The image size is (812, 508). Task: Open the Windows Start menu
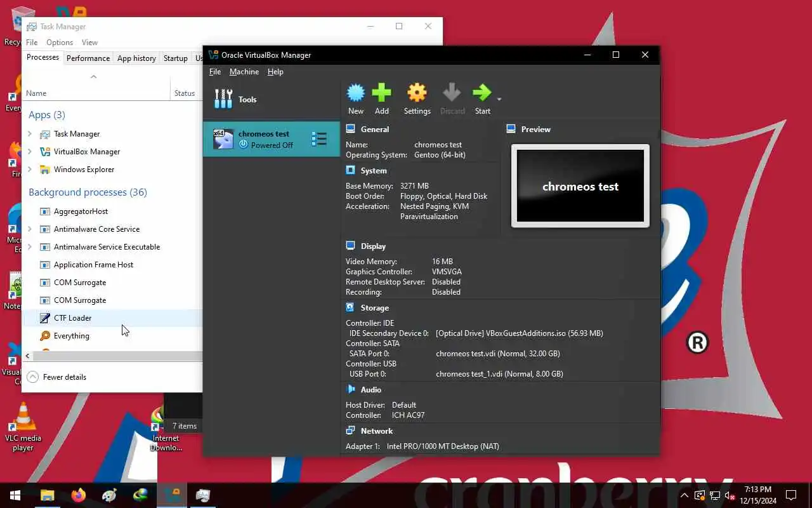point(15,495)
